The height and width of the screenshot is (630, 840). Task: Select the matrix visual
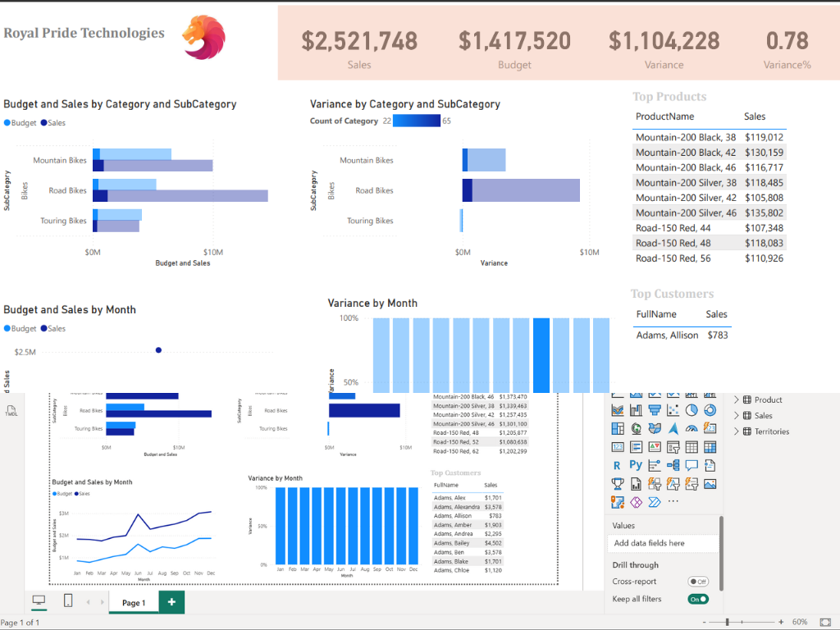point(710,447)
